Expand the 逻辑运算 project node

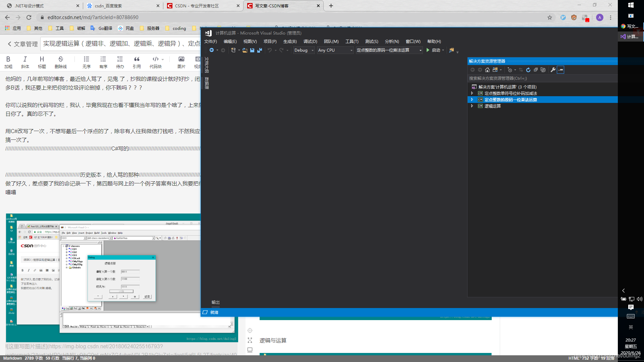coord(472,106)
